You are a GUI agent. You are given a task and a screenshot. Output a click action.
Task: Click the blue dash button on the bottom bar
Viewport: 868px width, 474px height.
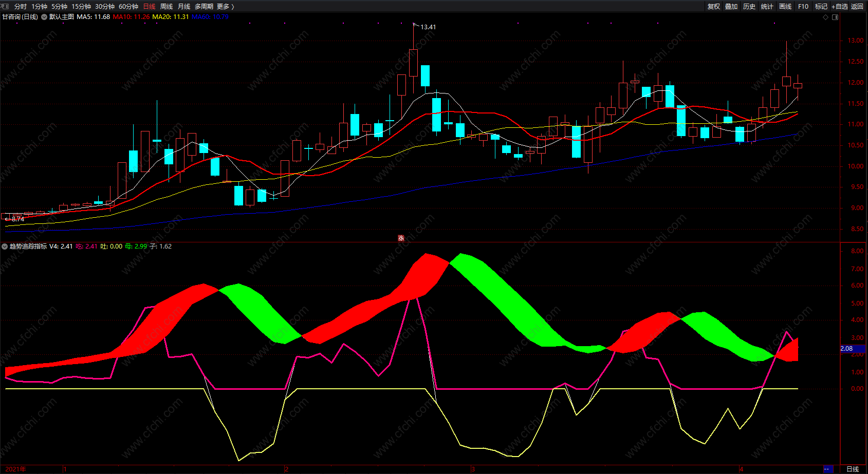(x=827, y=469)
